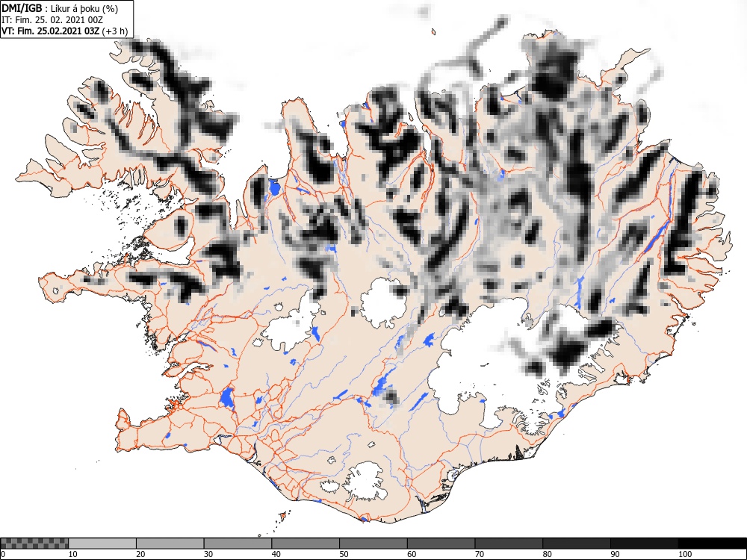The image size is (747, 560).
Task: Click the 'IT: Fim. 25. 02. 2021 00Z' line
Action: click(x=52, y=20)
